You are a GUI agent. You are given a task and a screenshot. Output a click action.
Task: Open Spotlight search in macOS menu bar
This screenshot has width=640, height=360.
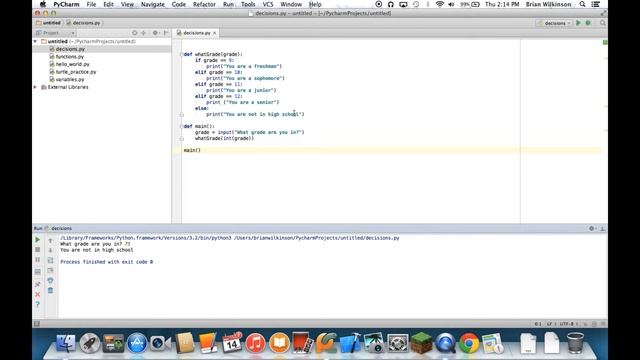click(x=582, y=4)
